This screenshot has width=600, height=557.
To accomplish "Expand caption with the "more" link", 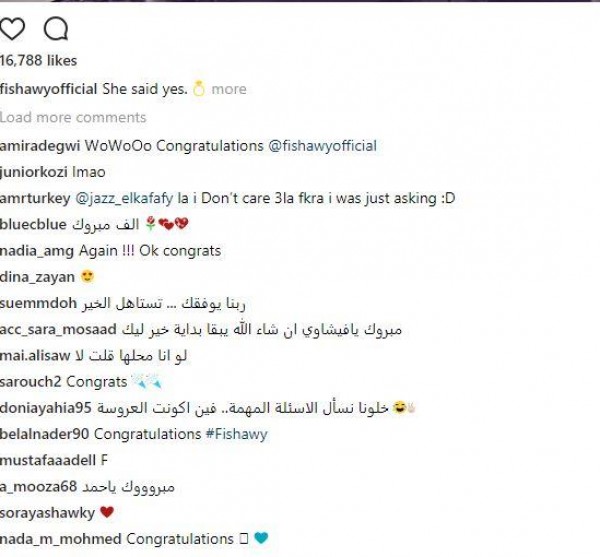I will (x=228, y=89).
